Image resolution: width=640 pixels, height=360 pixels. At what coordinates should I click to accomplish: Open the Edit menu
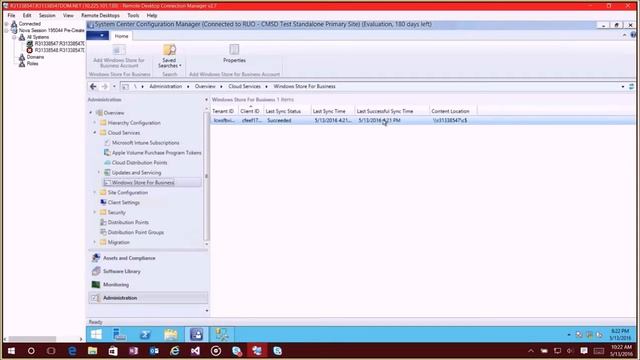[27, 16]
